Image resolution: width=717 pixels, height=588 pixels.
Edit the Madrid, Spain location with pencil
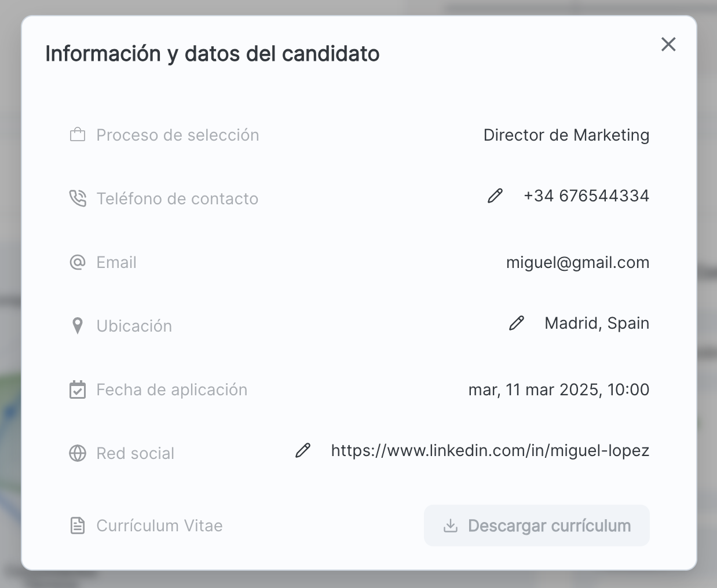click(x=517, y=324)
